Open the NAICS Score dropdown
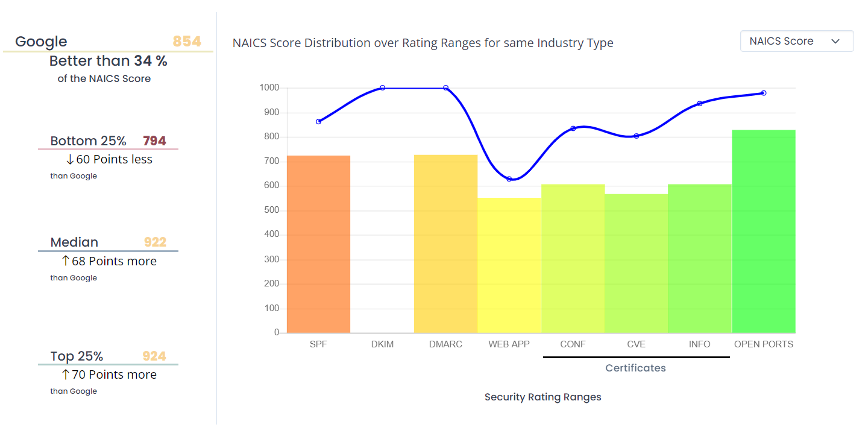The image size is (868, 439). tap(796, 41)
